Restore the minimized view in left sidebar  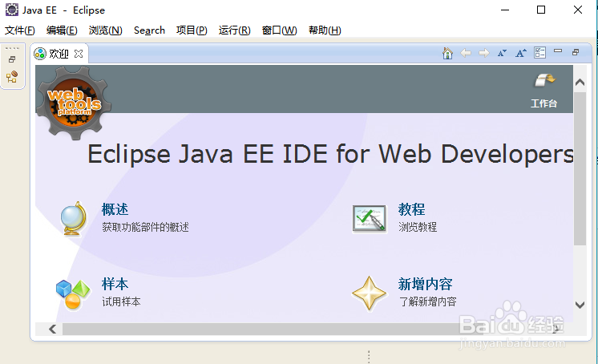[x=12, y=59]
